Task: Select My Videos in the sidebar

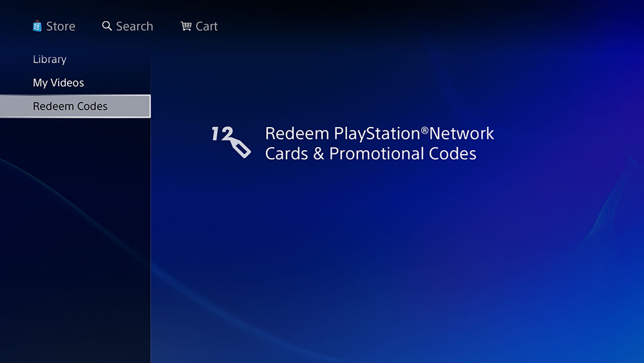Action: point(59,83)
